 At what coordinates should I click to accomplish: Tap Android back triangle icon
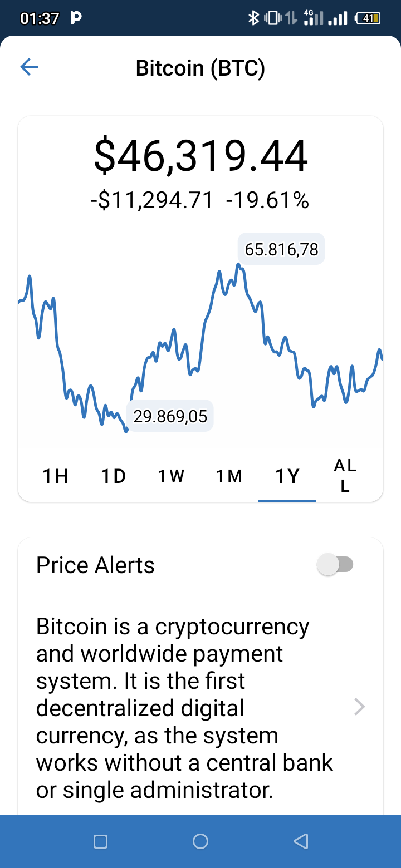click(301, 841)
